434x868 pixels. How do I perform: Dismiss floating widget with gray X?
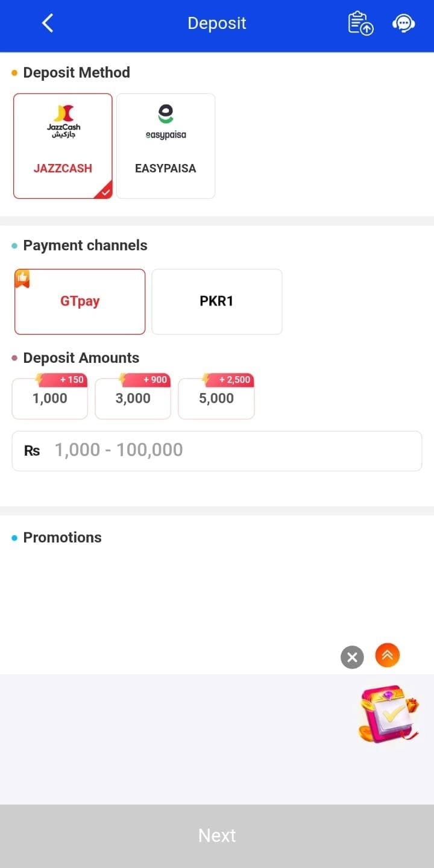point(353,657)
